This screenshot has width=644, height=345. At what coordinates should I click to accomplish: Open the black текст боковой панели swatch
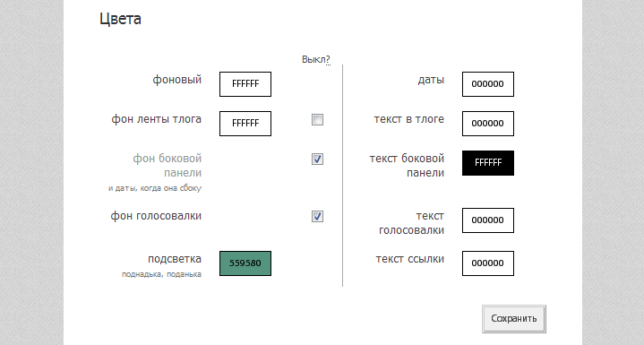[x=488, y=163]
